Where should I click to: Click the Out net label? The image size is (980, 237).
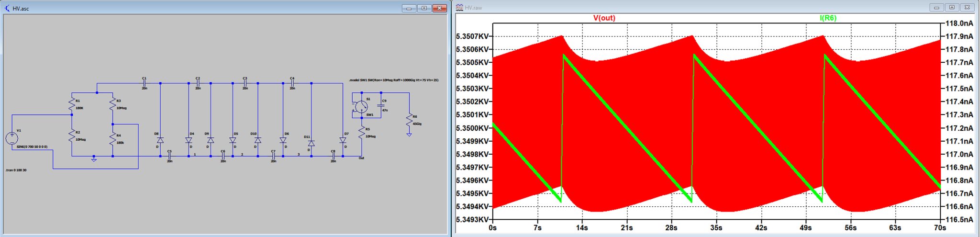[361, 158]
